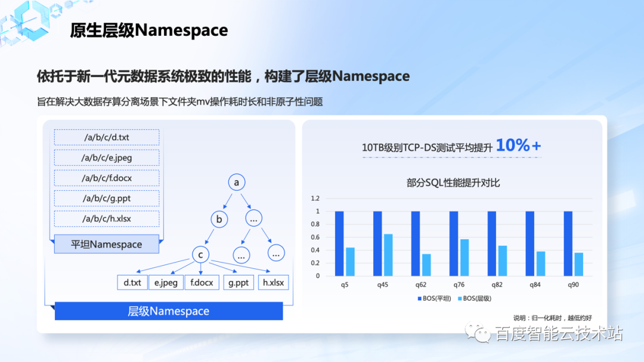Click the 层级Namespace blue banner
The width and height of the screenshot is (644, 362).
point(169,311)
